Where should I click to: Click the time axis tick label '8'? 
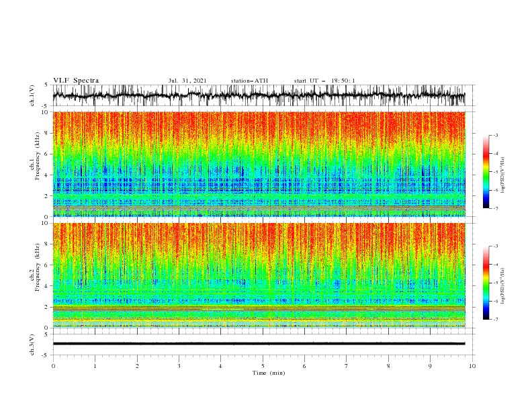click(x=388, y=366)
